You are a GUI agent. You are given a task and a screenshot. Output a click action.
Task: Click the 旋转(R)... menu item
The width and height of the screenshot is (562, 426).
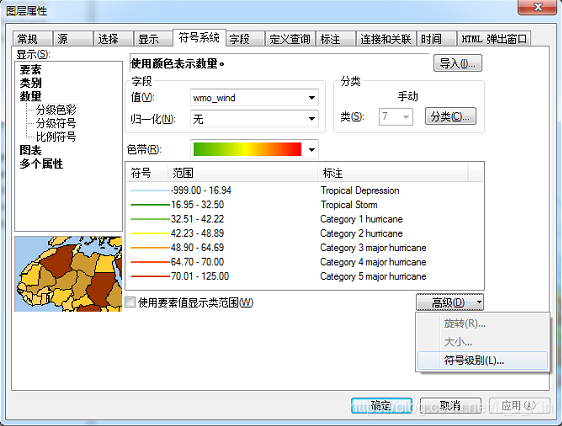tap(482, 324)
